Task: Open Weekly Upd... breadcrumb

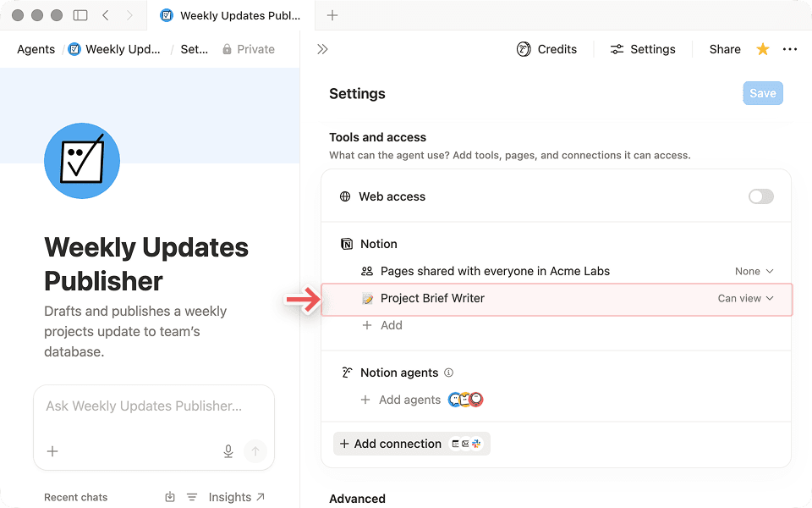Action: (x=115, y=49)
